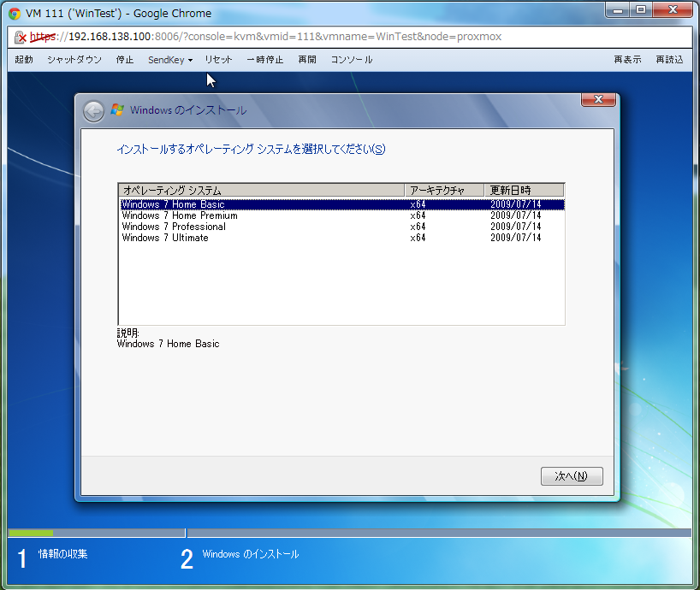Select Windows 7 Ultimate row
Image resolution: width=700 pixels, height=590 pixels.
click(x=342, y=238)
